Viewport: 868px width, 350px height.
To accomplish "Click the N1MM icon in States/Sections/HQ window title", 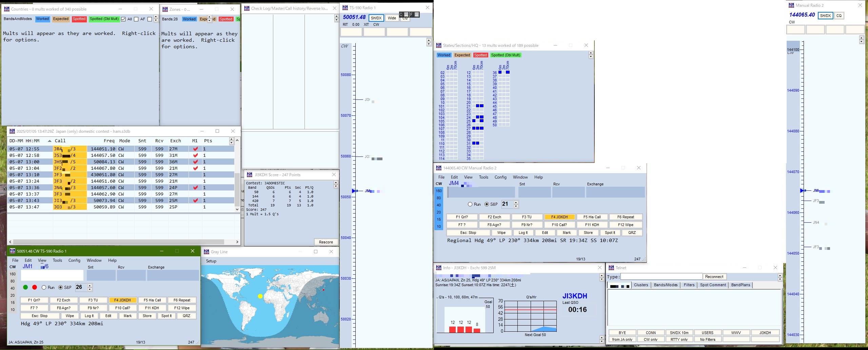I will point(438,45).
